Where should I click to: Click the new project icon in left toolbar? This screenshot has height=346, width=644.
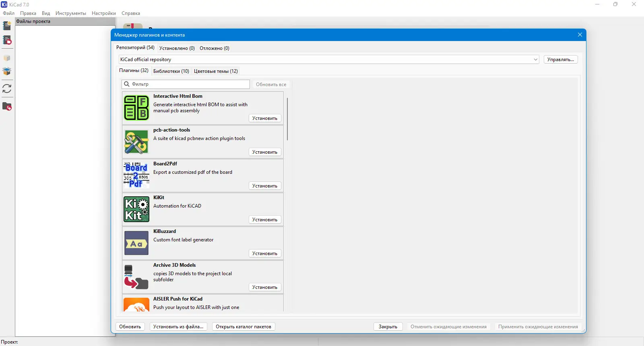7,26
